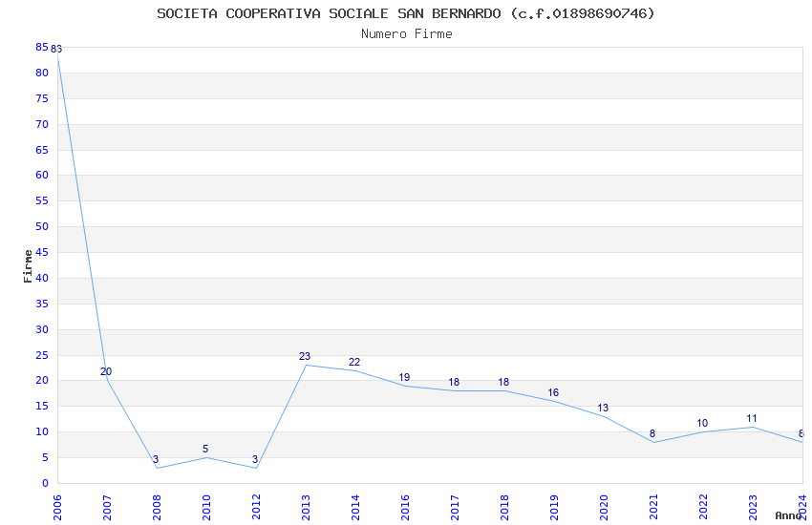Viewport: 812px width, 525px height.
Task: Click the y-axis tick label 75
Action: point(42,98)
